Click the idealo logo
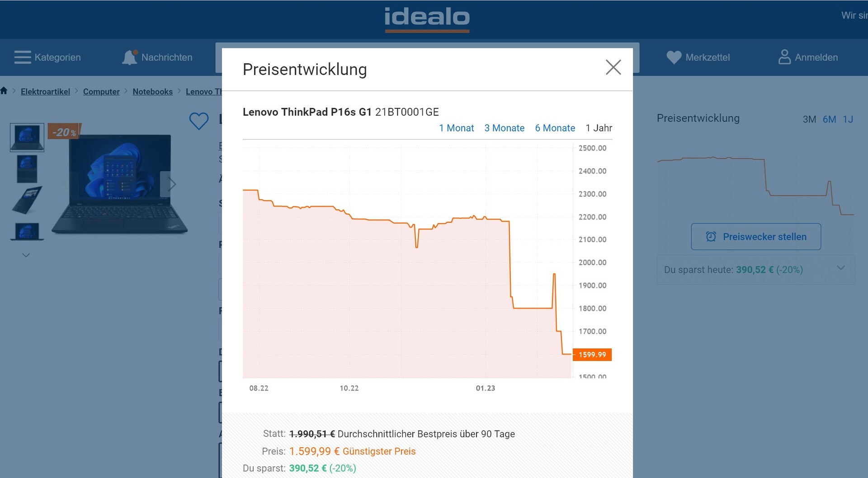Viewport: 868px width, 478px height. click(427, 18)
